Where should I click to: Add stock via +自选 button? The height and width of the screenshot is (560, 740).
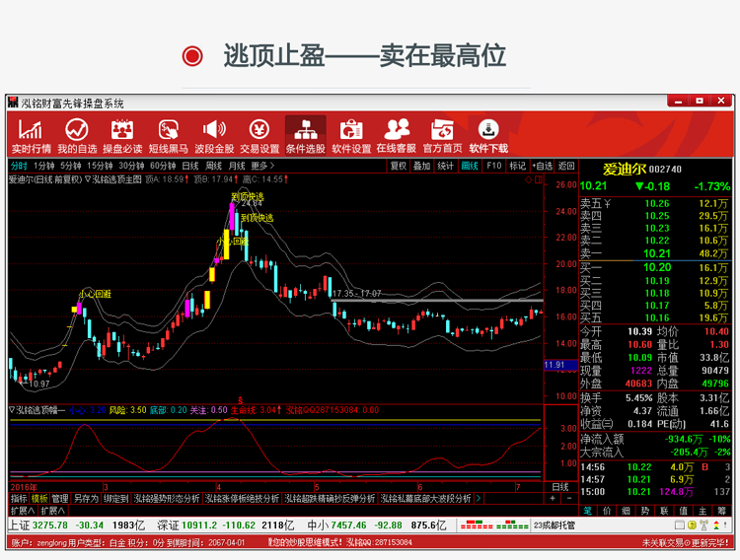[x=543, y=166]
